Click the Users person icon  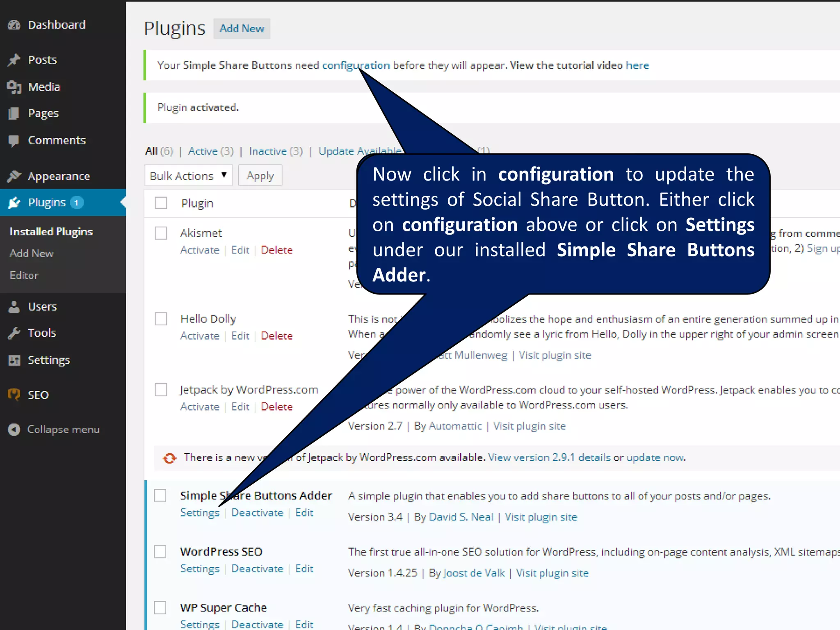[14, 307]
